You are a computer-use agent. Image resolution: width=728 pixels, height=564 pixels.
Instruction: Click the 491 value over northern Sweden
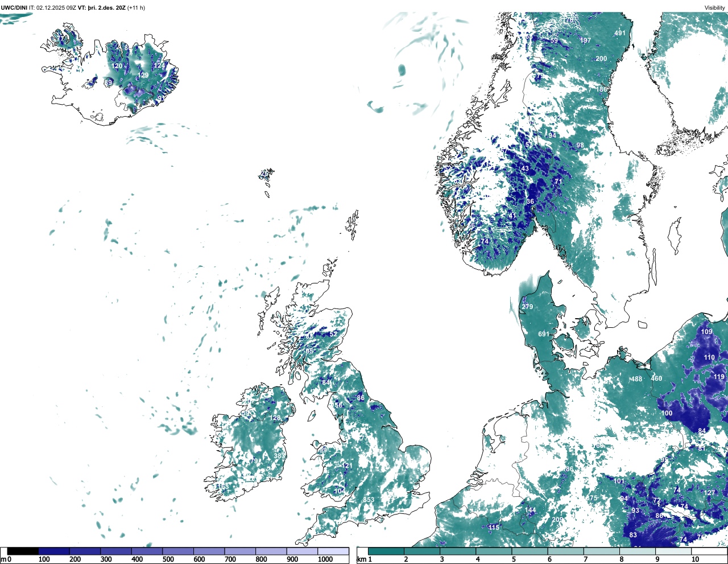tap(620, 33)
